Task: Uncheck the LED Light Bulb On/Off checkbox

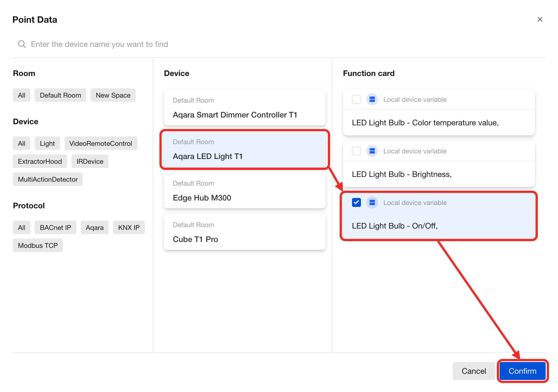Action: click(x=356, y=203)
